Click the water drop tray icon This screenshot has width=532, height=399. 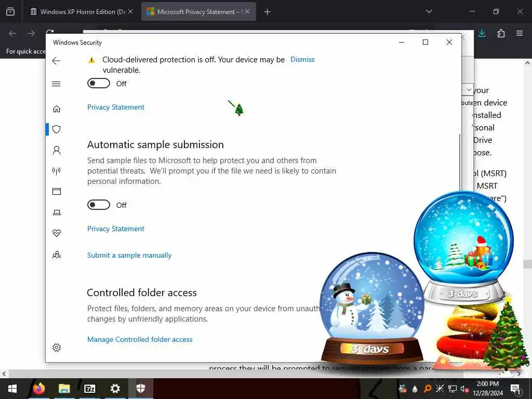(x=415, y=389)
